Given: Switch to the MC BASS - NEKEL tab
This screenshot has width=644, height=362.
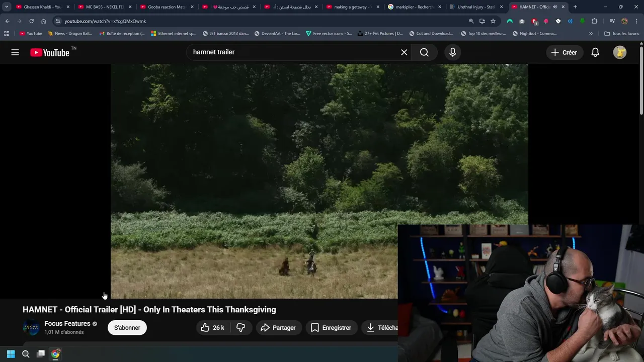Looking at the screenshot, I should coord(105,7).
